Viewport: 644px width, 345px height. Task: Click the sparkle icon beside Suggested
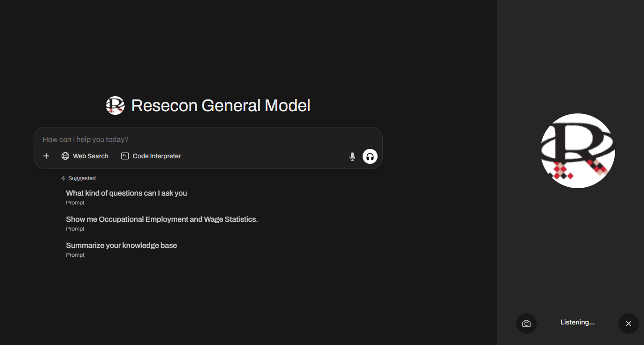click(x=63, y=178)
